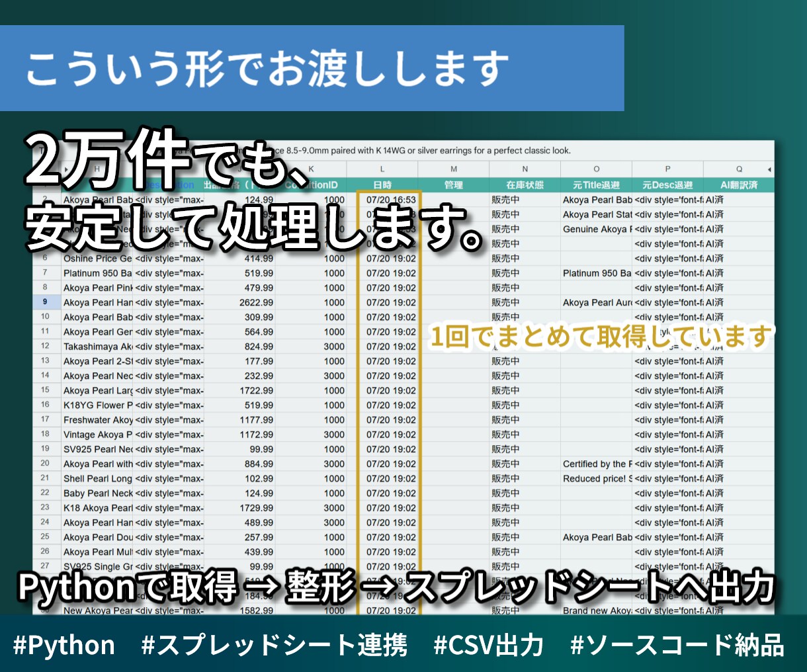The image size is (807, 672).
Task: Select row number 27
Action: [x=45, y=566]
